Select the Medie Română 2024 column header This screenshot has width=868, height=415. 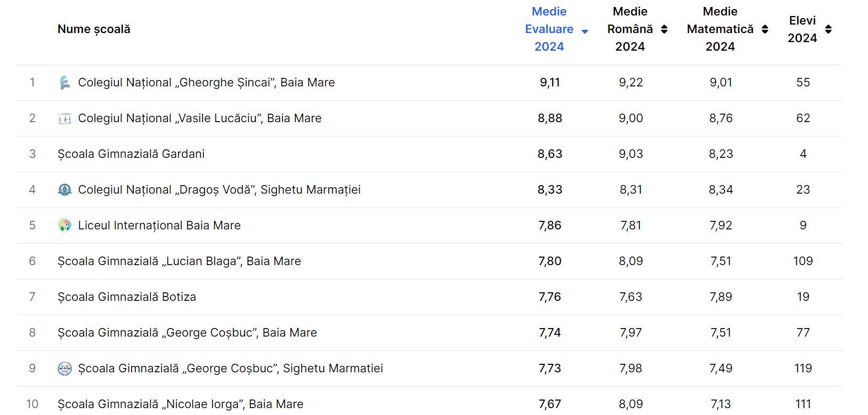tap(630, 29)
